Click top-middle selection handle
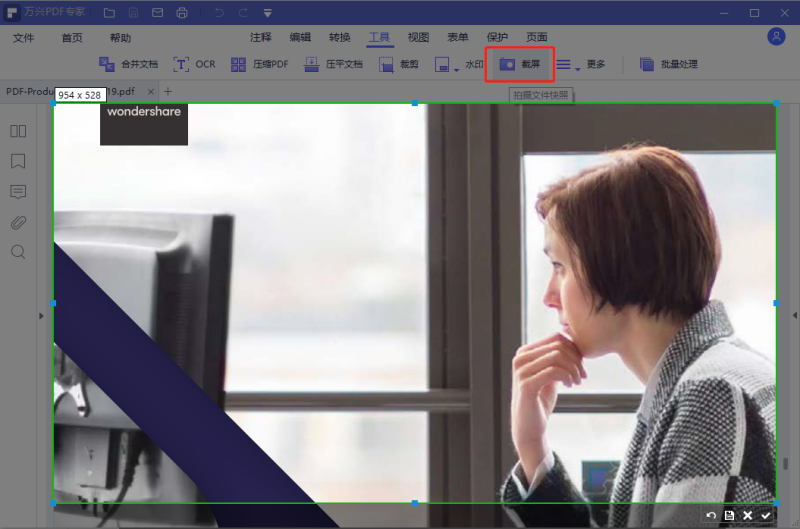Viewport: 800px width, 529px height. click(x=415, y=103)
